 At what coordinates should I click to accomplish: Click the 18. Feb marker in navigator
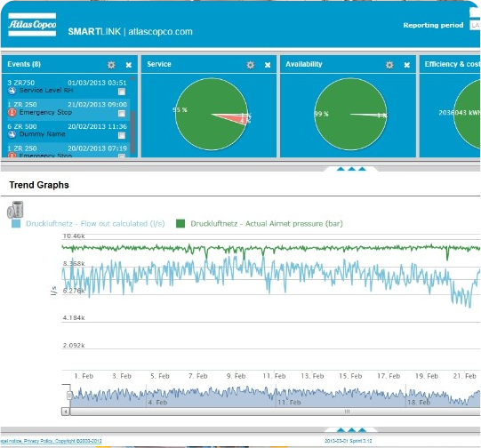click(x=419, y=402)
